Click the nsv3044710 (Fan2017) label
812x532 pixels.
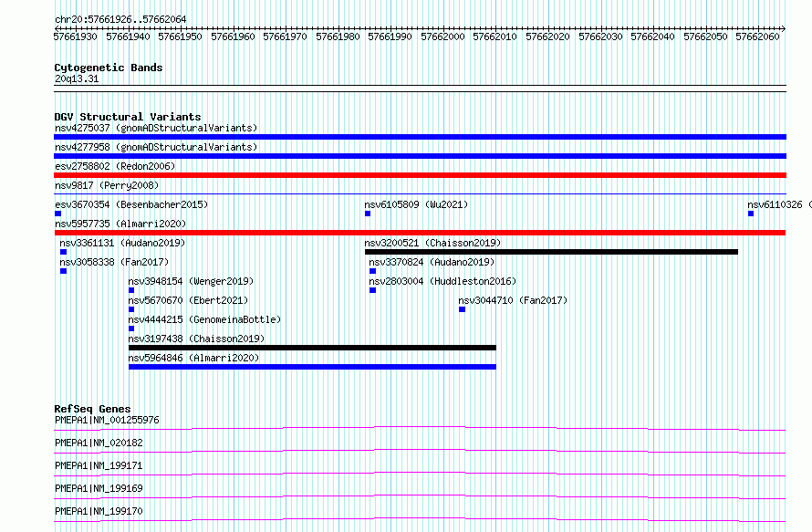pyautogui.click(x=513, y=300)
